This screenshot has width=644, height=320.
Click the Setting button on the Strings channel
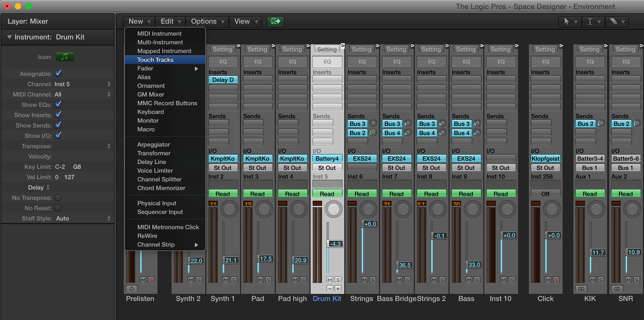pos(361,49)
